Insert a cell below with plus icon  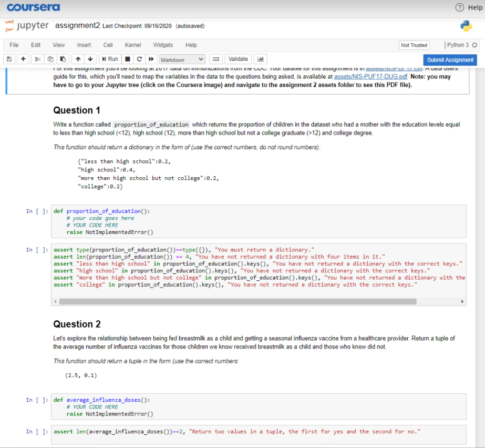click(23, 59)
